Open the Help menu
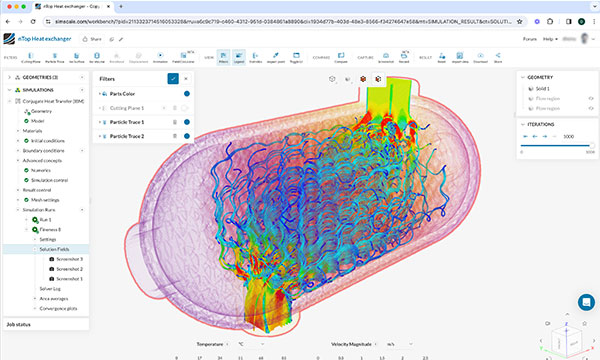Image resolution: width=600 pixels, height=360 pixels. pos(550,39)
